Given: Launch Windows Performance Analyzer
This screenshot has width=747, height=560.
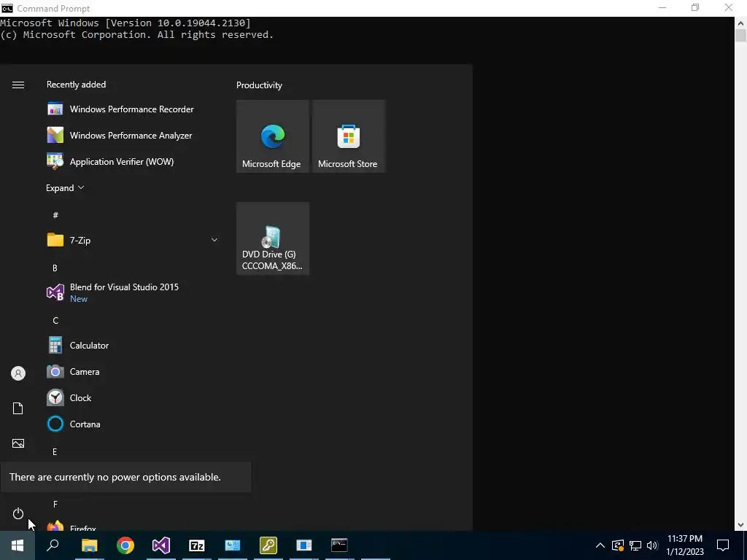Looking at the screenshot, I should [x=132, y=135].
